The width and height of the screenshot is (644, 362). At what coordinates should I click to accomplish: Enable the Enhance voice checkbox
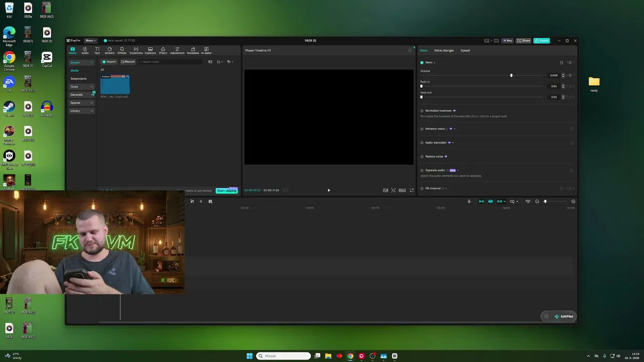(422, 129)
